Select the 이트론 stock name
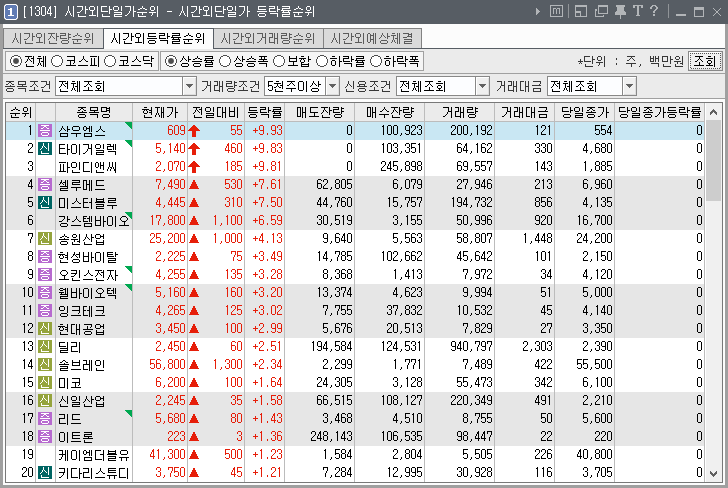 coord(76,436)
